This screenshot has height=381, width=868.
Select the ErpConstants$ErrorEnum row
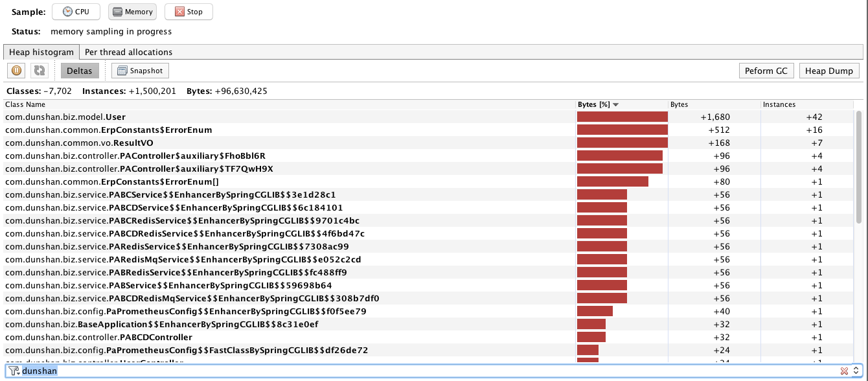(429, 130)
